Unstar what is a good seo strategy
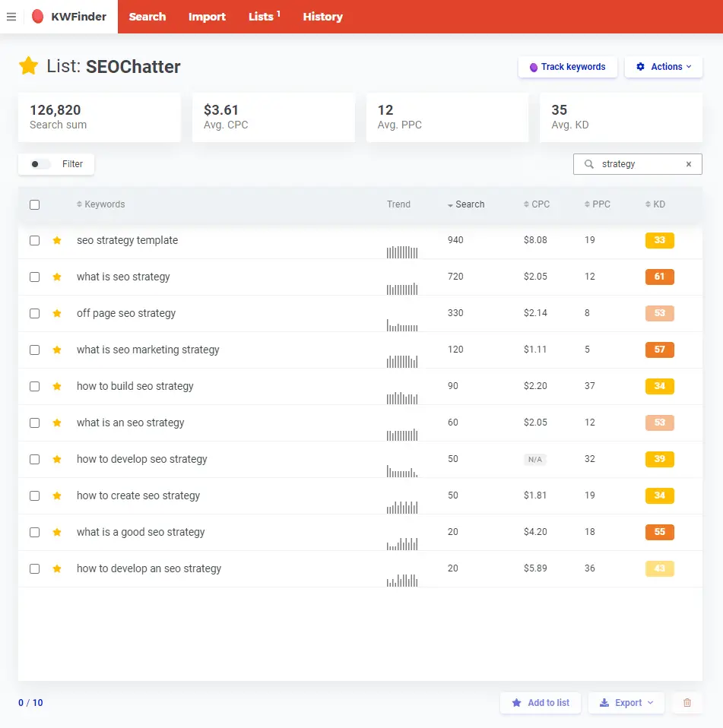This screenshot has height=728, width=723. click(x=57, y=532)
